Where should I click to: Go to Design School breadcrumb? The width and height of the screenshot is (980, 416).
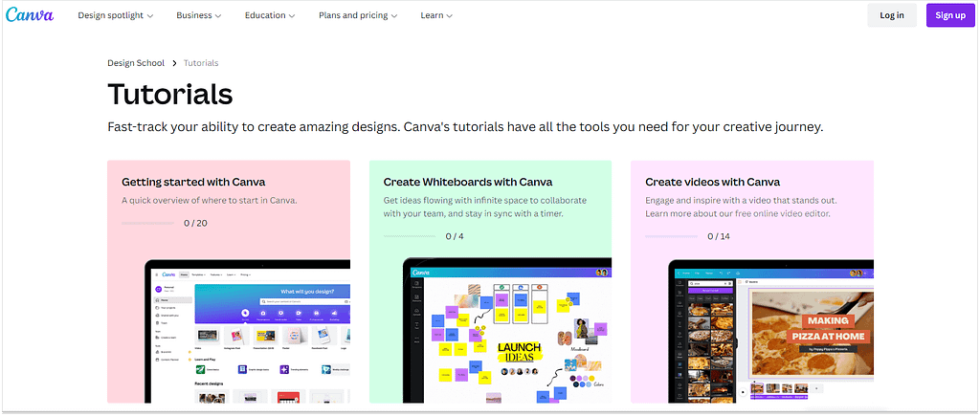pyautogui.click(x=136, y=63)
